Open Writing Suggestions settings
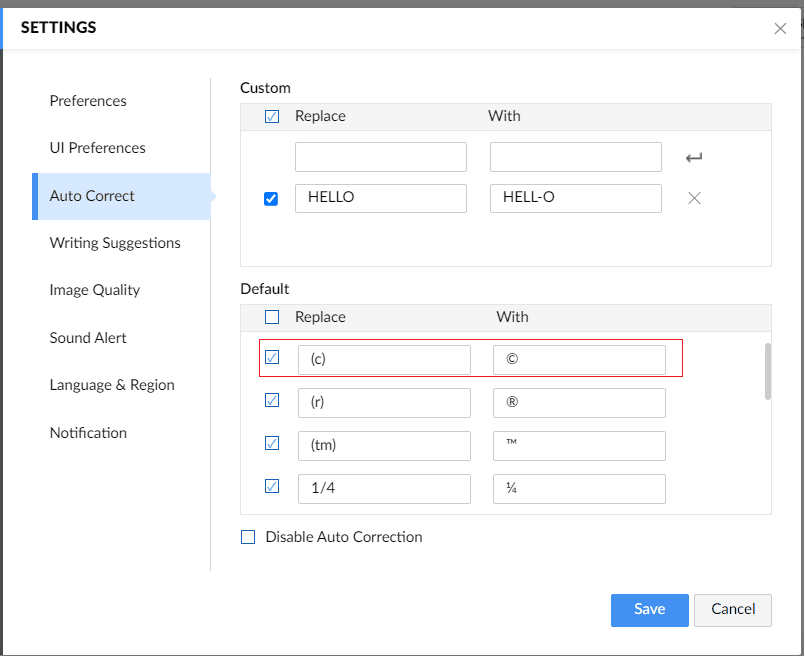The width and height of the screenshot is (805, 656). 115,243
